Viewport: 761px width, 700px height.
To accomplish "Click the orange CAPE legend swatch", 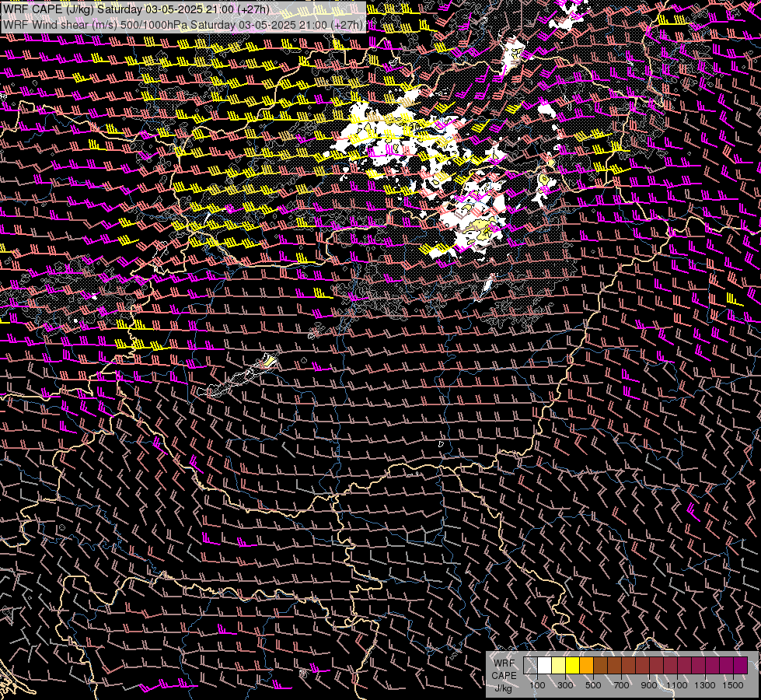I will pos(586,665).
